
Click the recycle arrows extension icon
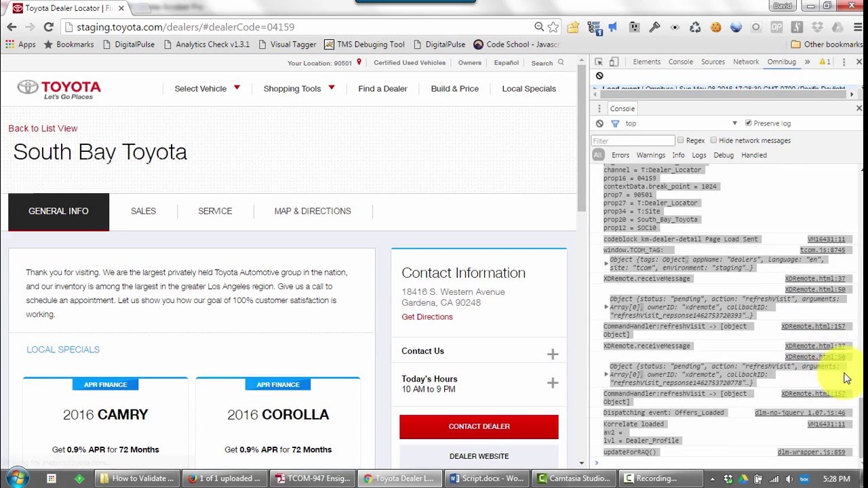tap(695, 27)
